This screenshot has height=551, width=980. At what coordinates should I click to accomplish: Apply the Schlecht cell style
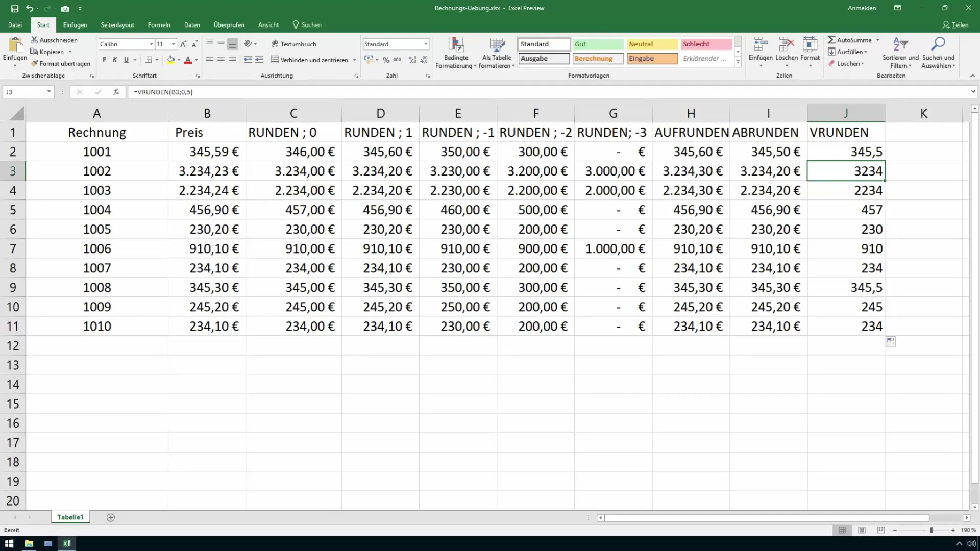point(706,44)
